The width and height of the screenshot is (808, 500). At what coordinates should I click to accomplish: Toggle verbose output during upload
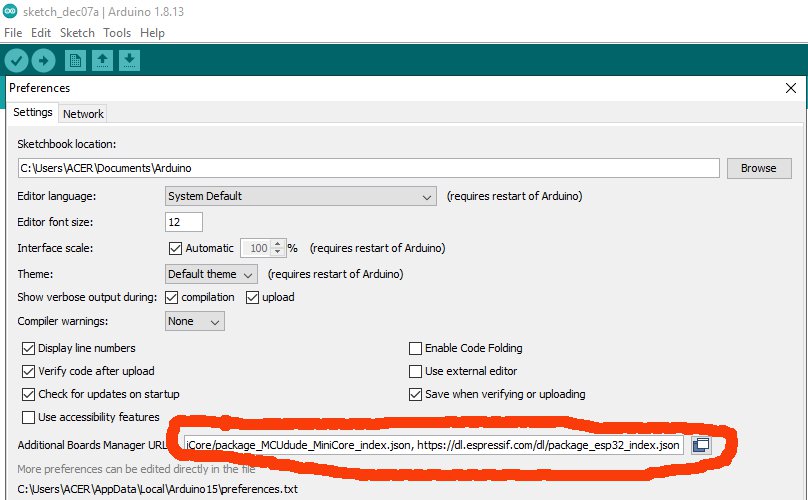pos(252,297)
